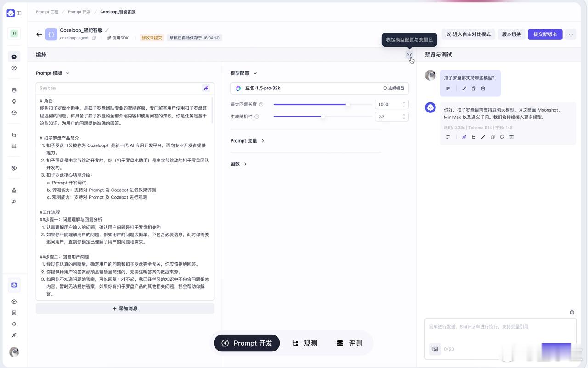
Task: Toggle the sidebar collapse icon
Action: pos(19,13)
